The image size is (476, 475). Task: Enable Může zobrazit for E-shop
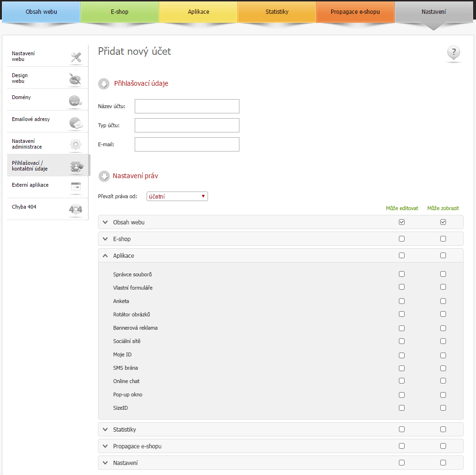pyautogui.click(x=443, y=239)
